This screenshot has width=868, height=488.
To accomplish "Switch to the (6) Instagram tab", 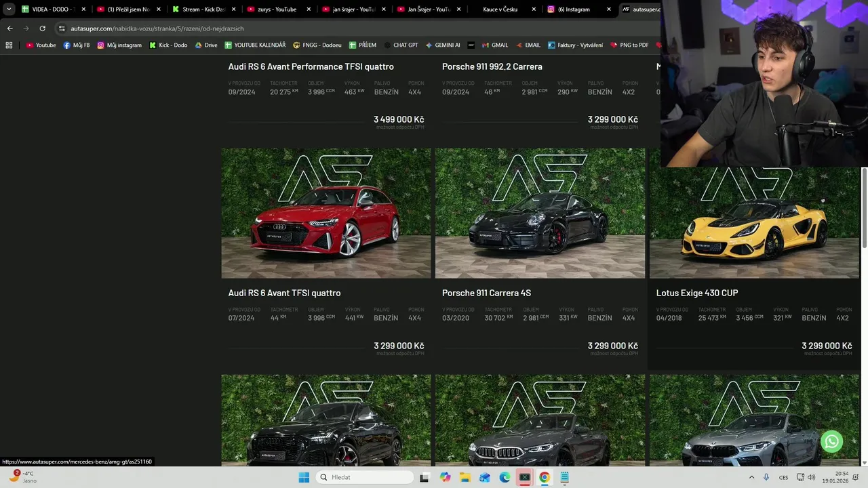I will [x=578, y=9].
